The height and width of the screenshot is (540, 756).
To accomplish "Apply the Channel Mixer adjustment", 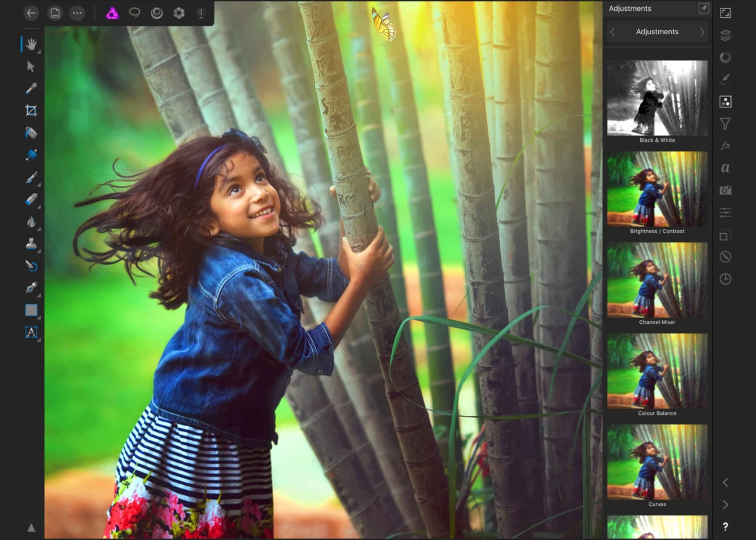I will [x=657, y=280].
